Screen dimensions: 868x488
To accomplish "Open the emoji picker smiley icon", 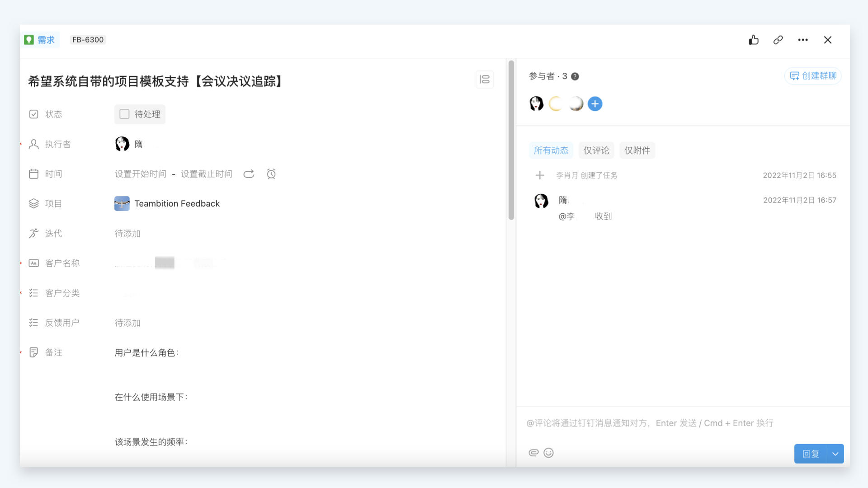I will click(548, 453).
